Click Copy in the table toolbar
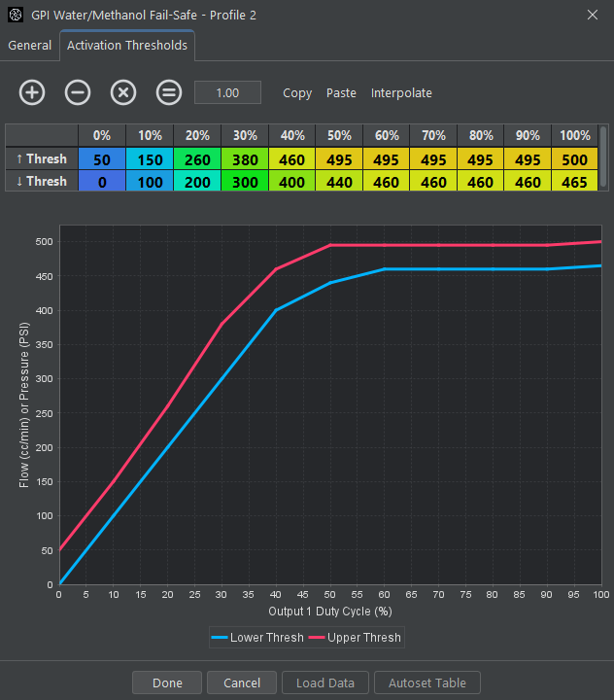 [x=297, y=93]
